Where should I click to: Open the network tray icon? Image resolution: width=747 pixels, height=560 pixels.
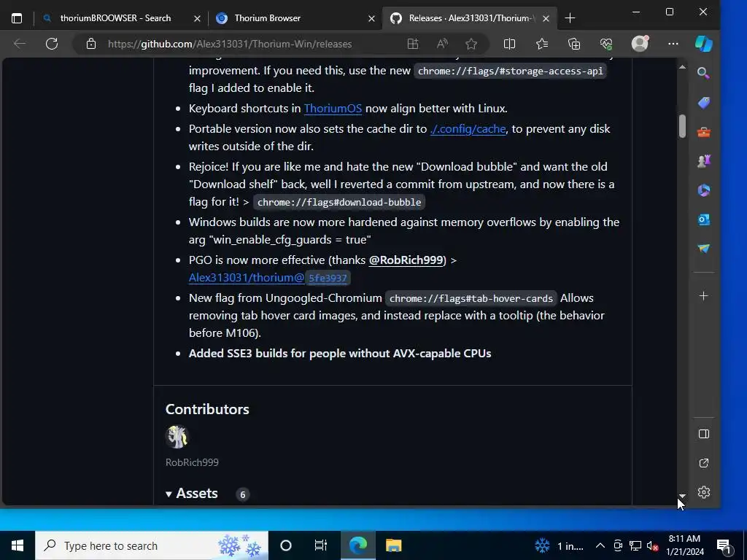(635, 545)
